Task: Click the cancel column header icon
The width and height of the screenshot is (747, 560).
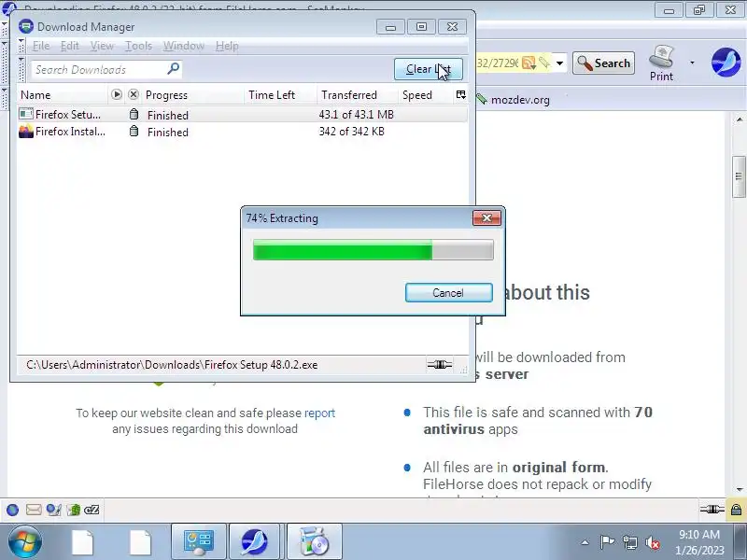Action: [134, 94]
